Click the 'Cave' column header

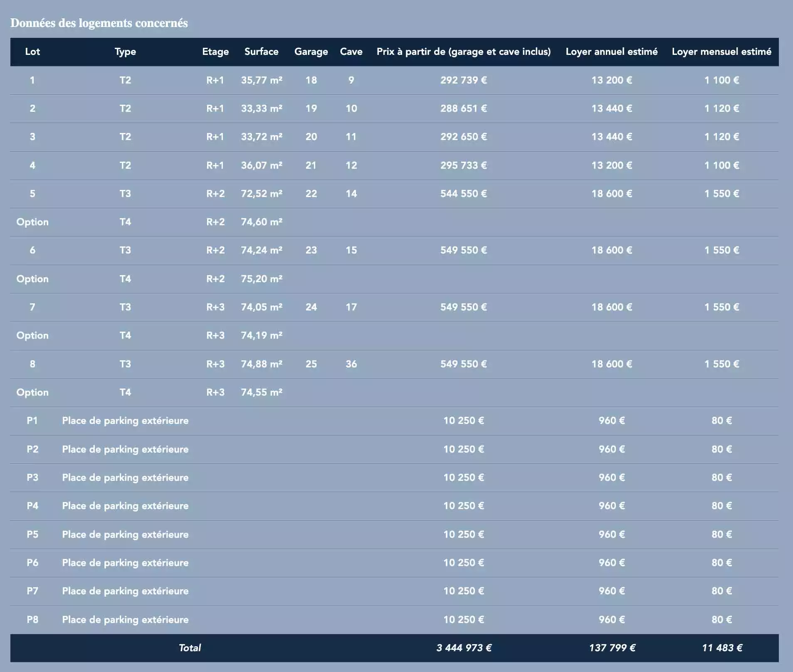pyautogui.click(x=351, y=52)
